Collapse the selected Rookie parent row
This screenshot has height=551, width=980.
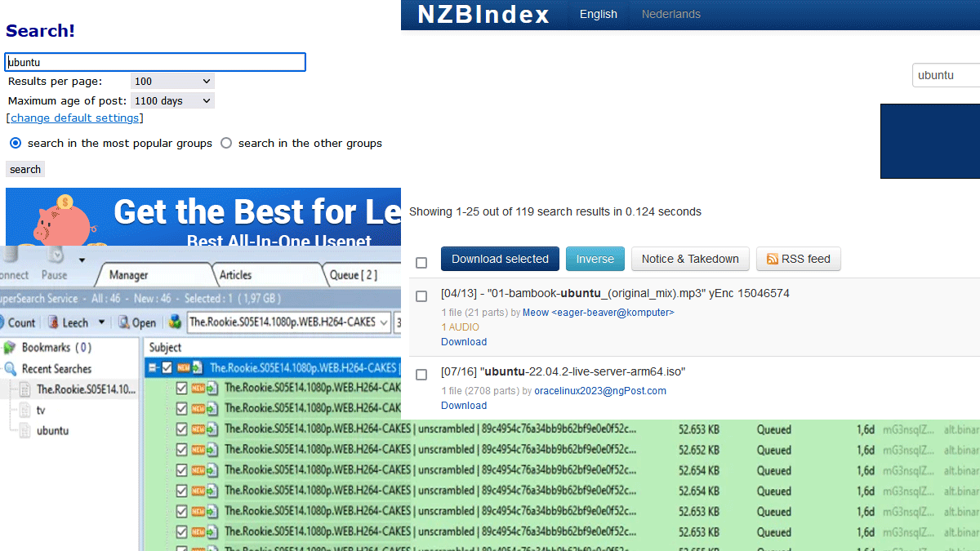[x=153, y=368]
